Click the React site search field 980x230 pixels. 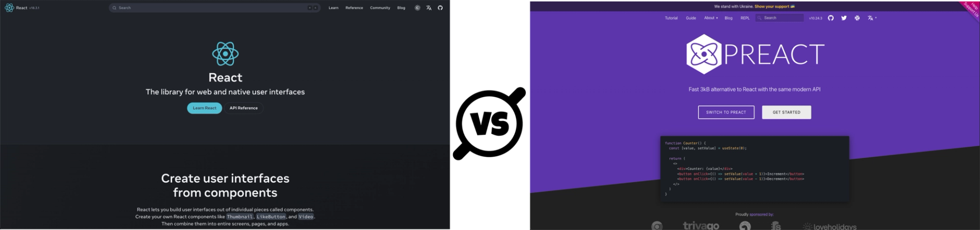[214, 8]
